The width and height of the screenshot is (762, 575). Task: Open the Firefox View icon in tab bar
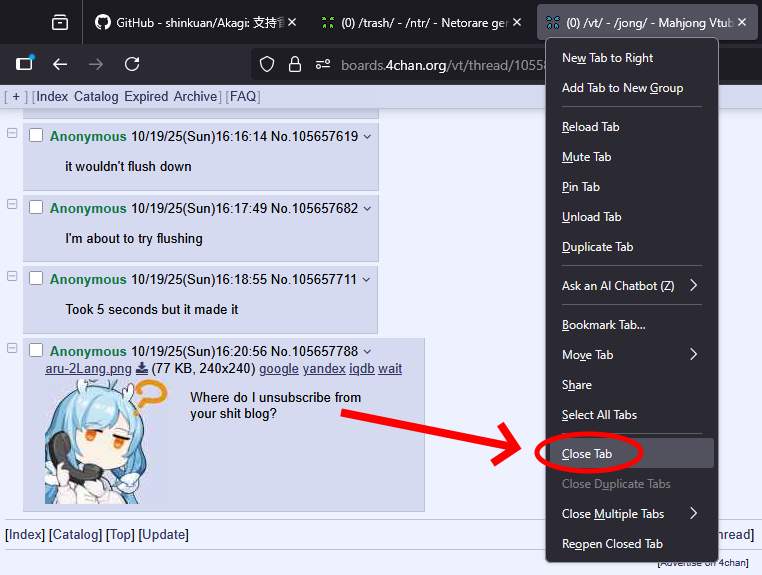(x=60, y=22)
